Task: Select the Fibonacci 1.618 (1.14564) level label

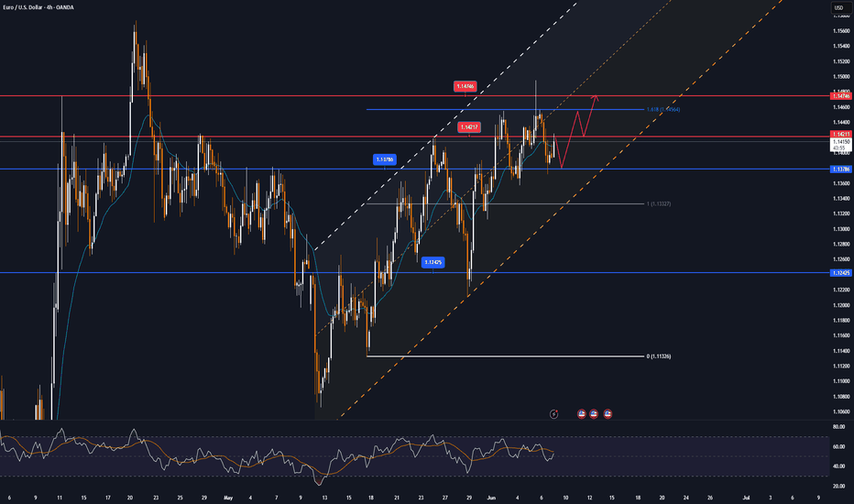Action: pyautogui.click(x=662, y=110)
